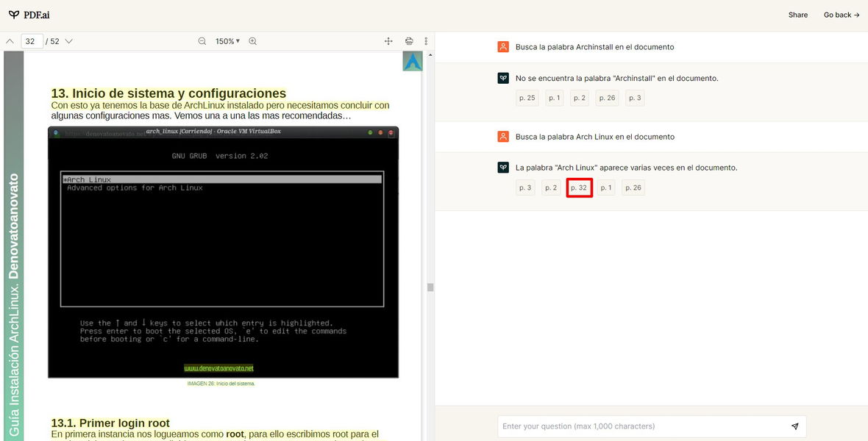Open p. 1 under the Arch Linux answer
This screenshot has height=441, width=868.
[x=606, y=187]
